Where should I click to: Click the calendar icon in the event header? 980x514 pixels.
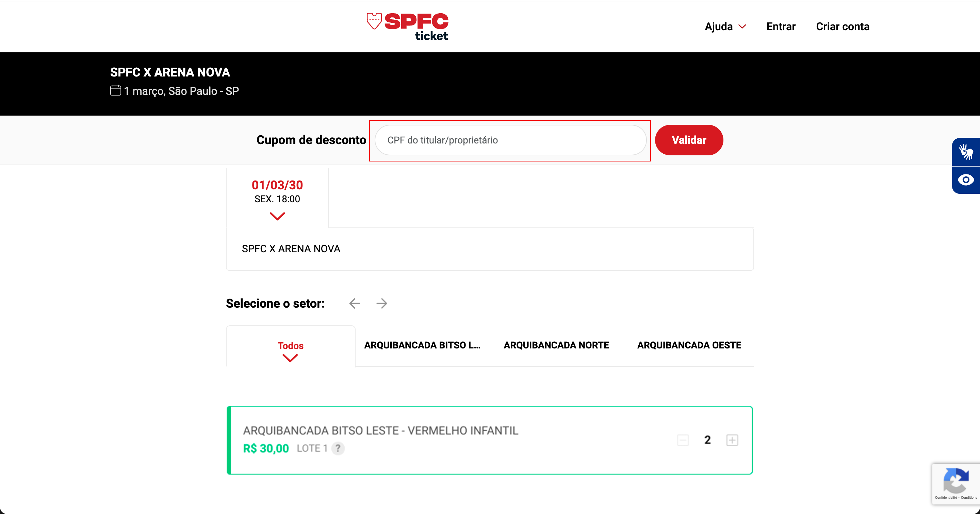tap(116, 90)
